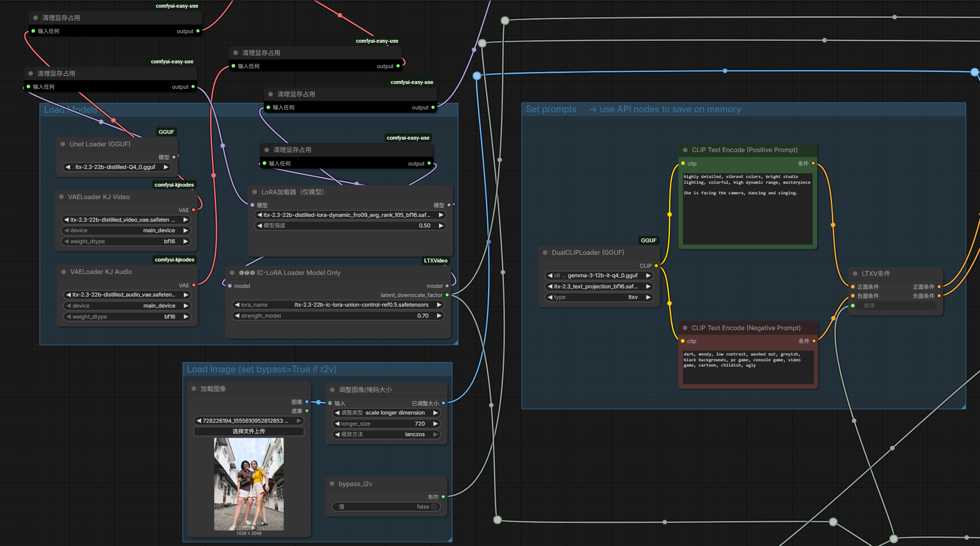Click the 帧率 input port on the LTXV条件 node

click(853, 305)
